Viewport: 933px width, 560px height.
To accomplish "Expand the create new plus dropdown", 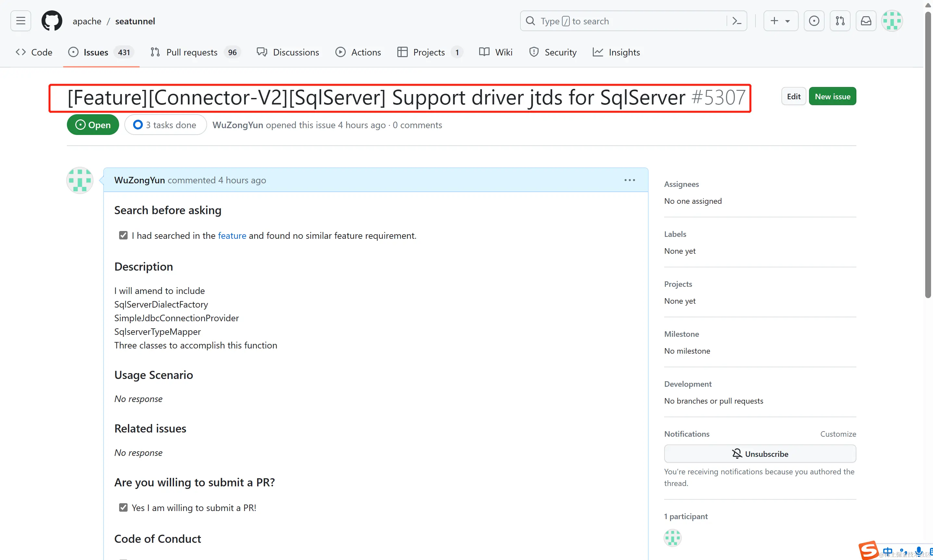I will click(x=780, y=21).
